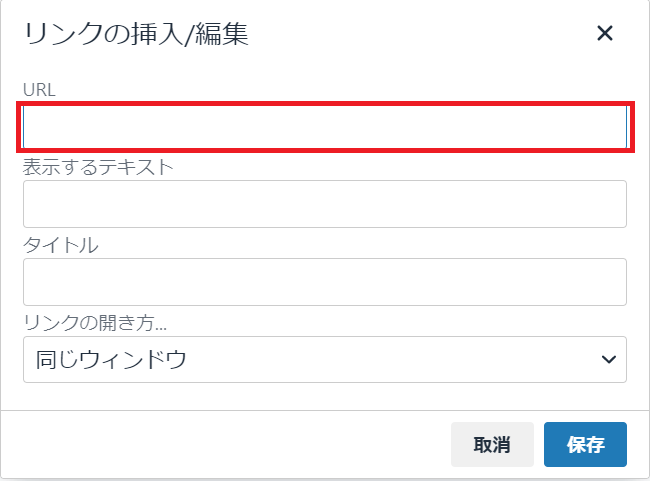Click the リンクの開き方... label

(93, 322)
